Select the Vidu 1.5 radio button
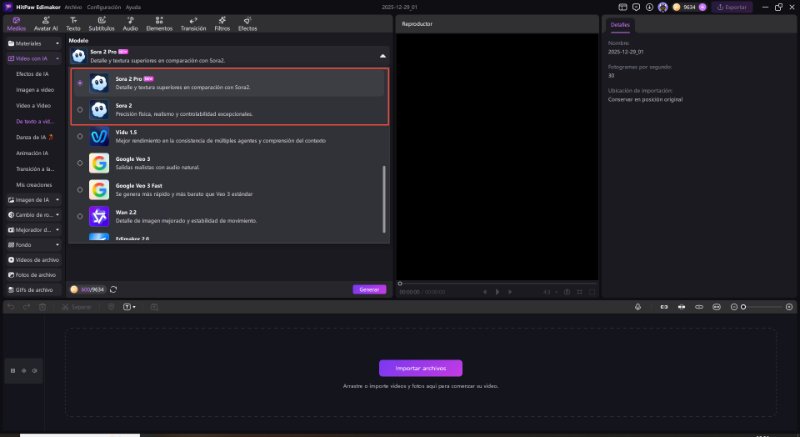This screenshot has height=437, width=800. (80, 136)
